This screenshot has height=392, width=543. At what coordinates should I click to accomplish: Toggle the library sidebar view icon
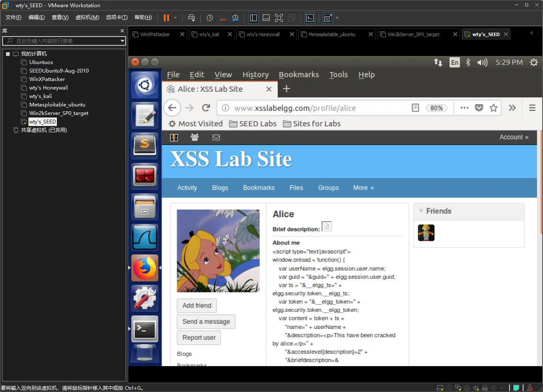[253, 18]
